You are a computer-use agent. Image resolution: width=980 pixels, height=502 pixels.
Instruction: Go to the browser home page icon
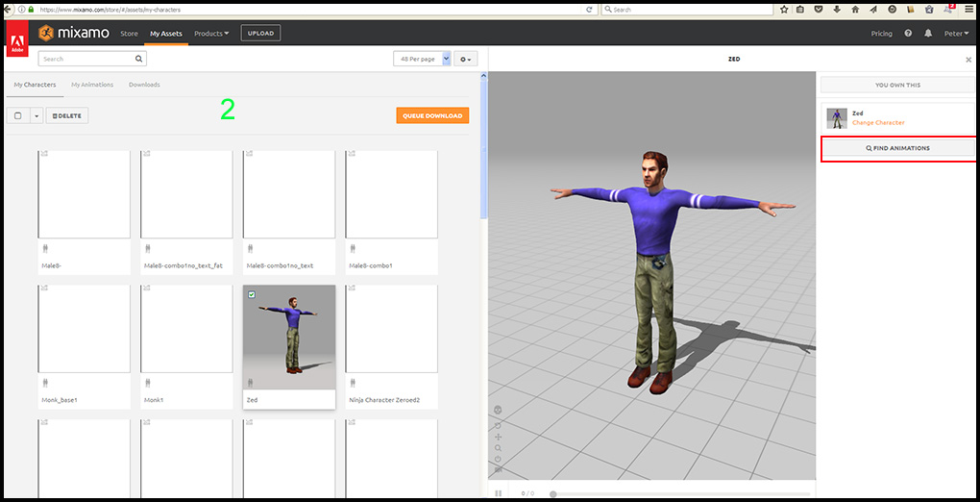(855, 10)
